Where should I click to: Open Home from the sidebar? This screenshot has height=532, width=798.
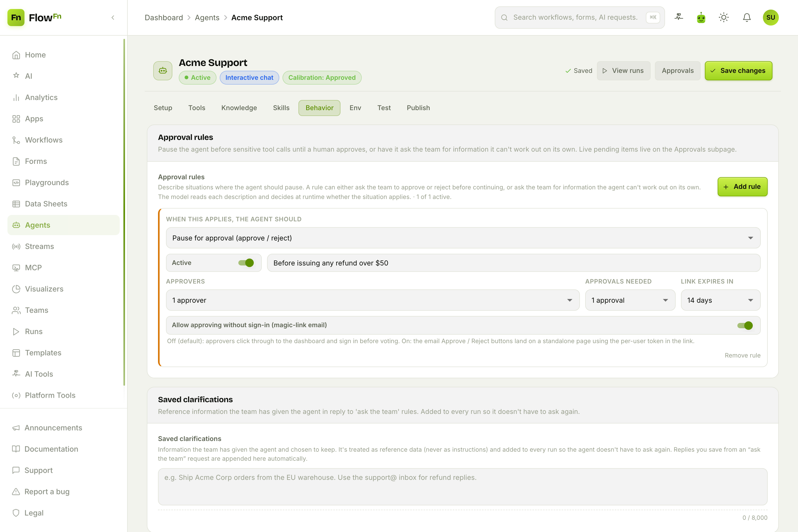pos(64,55)
